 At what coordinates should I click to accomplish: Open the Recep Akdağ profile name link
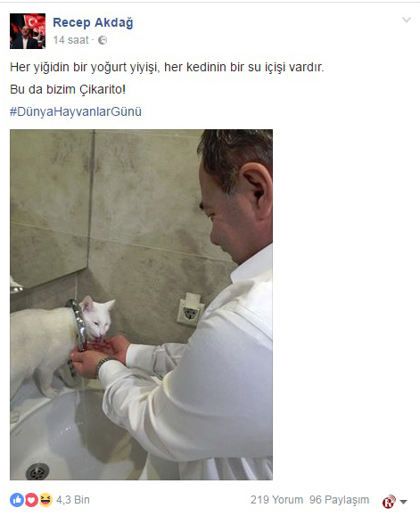coord(93,22)
